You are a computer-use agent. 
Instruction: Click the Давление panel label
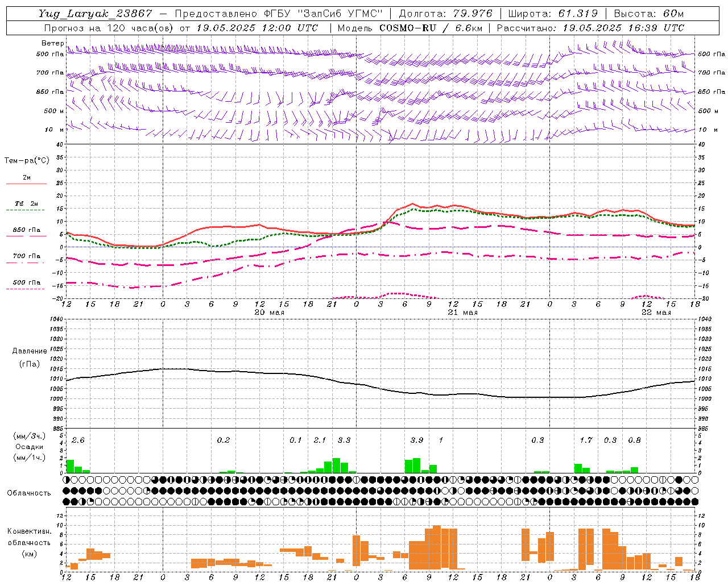click(x=29, y=351)
